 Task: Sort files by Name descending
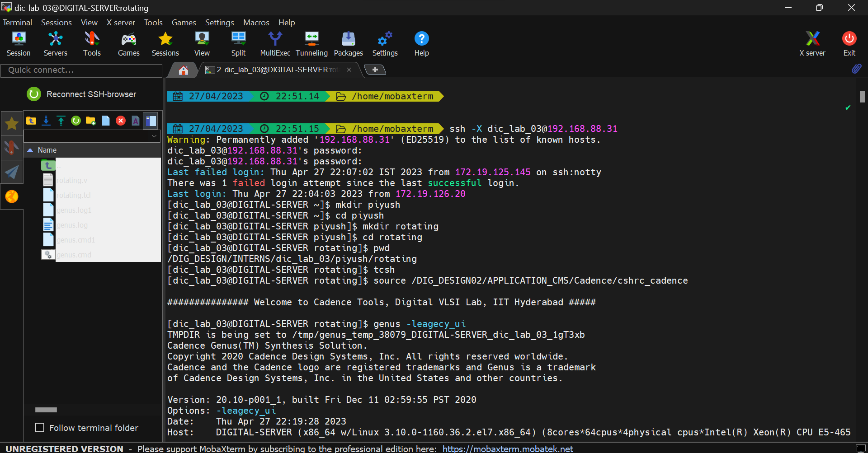point(48,150)
